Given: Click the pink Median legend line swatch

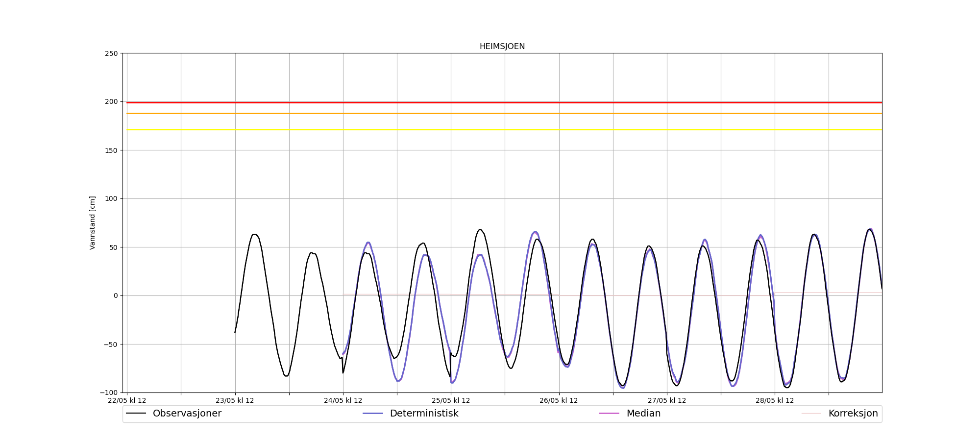Looking at the screenshot, I should 609,414.
